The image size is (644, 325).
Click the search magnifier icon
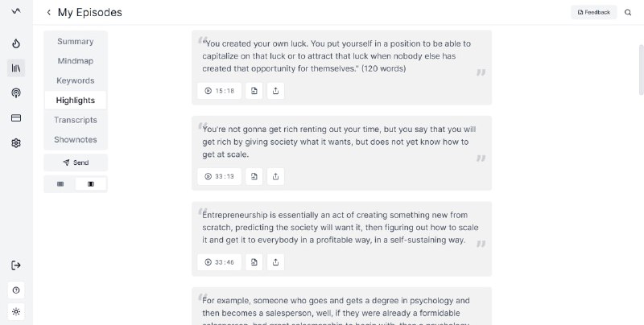[x=628, y=12]
